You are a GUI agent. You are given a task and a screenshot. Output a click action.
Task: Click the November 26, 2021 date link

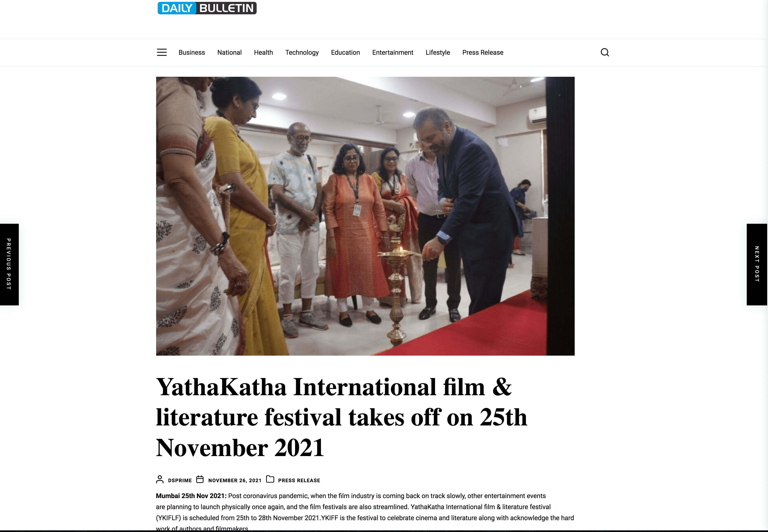235,480
